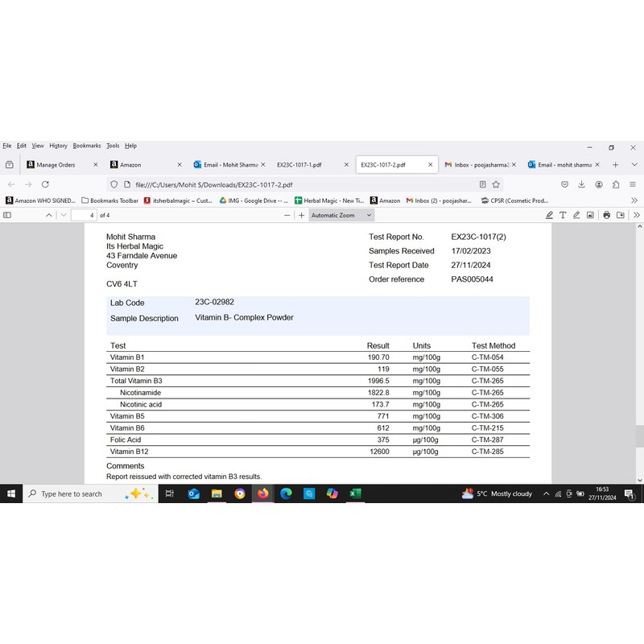
Task: Reload the current page
Action: [45, 184]
